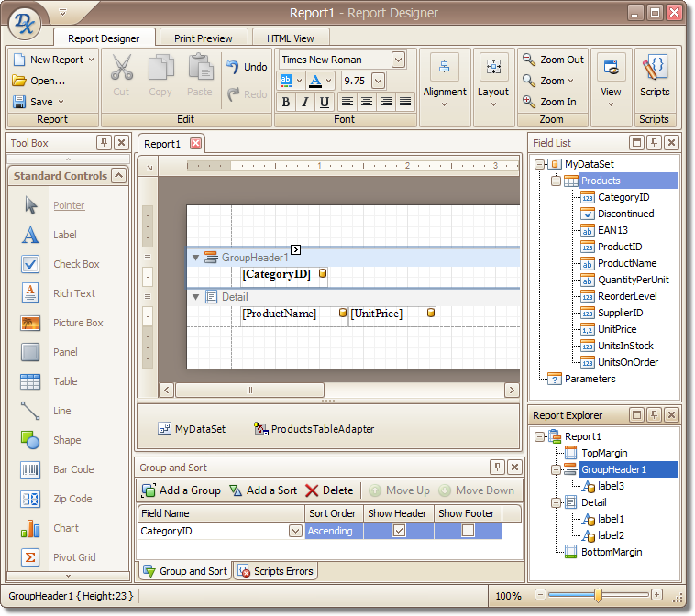
Task: Click the Open... button
Action: [x=39, y=81]
